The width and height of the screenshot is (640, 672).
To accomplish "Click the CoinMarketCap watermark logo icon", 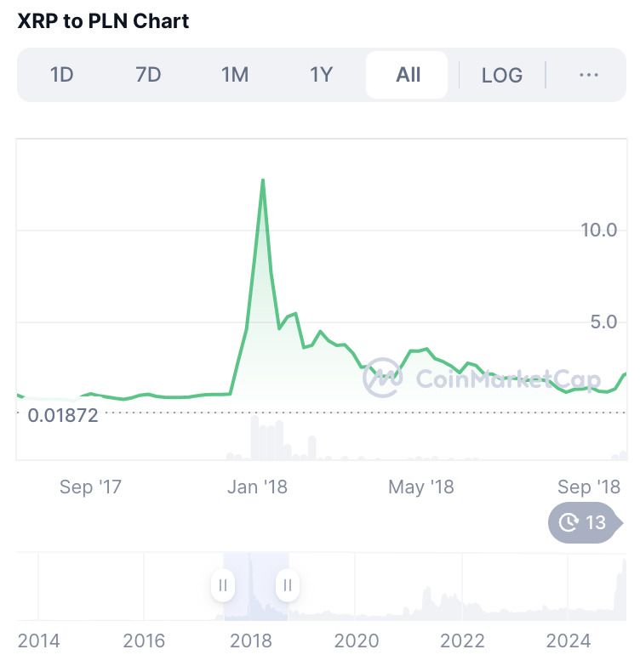I will 382,378.
